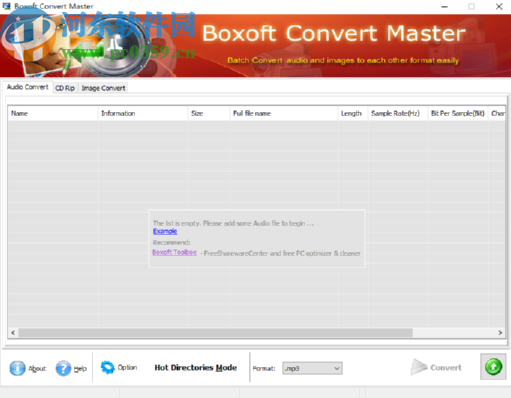Image resolution: width=511 pixels, height=398 pixels.
Task: Sort list by Information column header
Action: [143, 113]
